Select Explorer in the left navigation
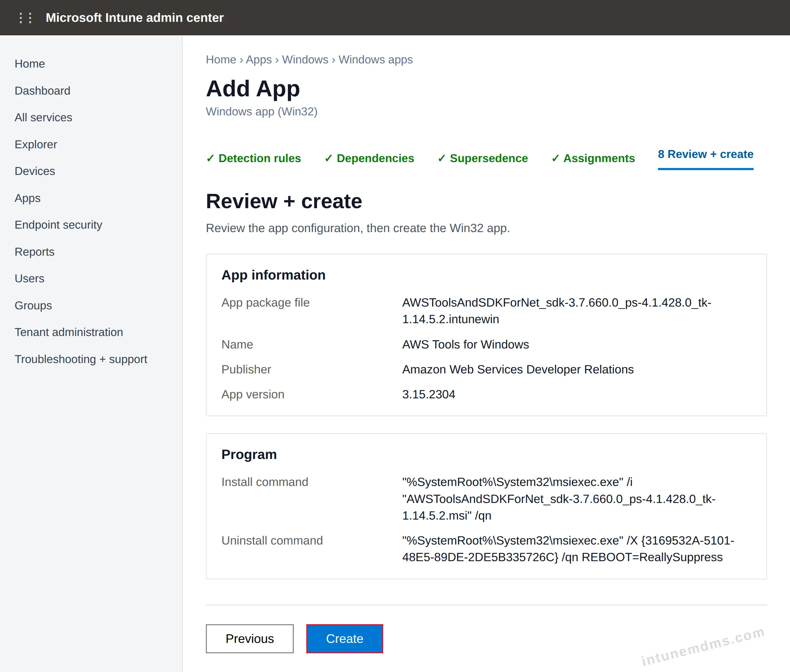 coord(36,144)
